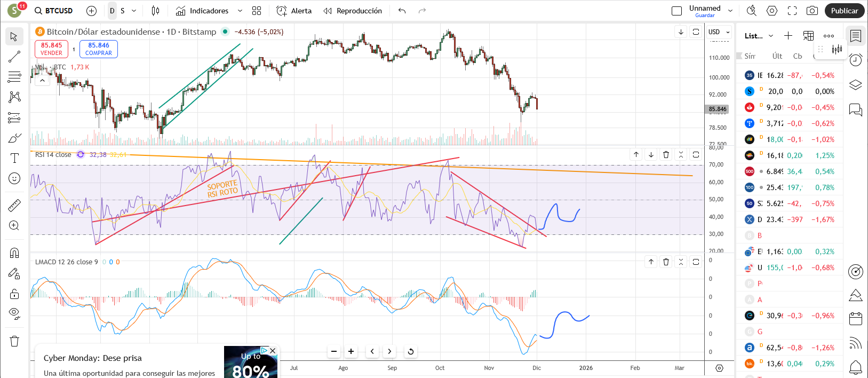This screenshot has height=378, width=868.
Task: Select the S weekly interval
Action: pos(123,11)
